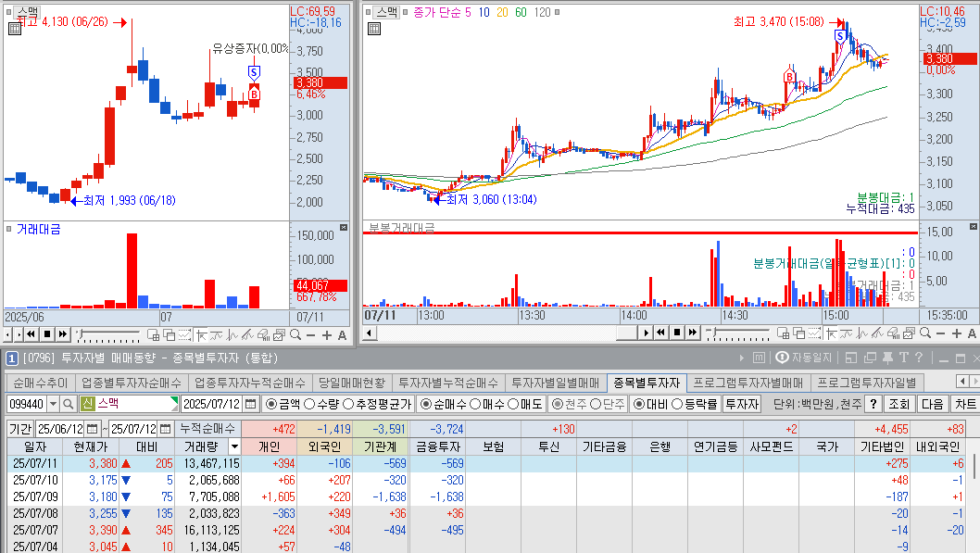This screenshot has width=980, height=553.
Task: Click the plus icon in the daily chart toolbar
Action: (x=326, y=335)
